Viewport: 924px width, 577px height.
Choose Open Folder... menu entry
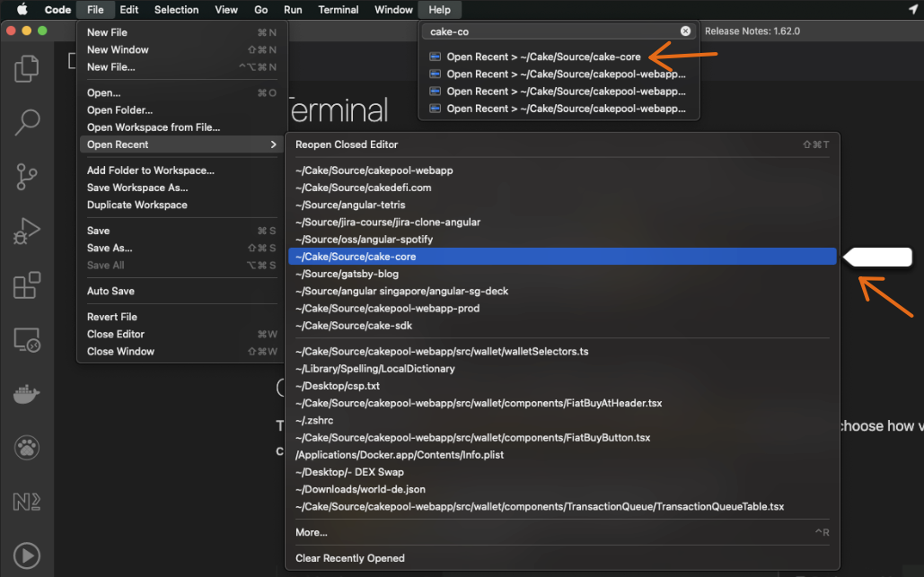click(x=181, y=110)
